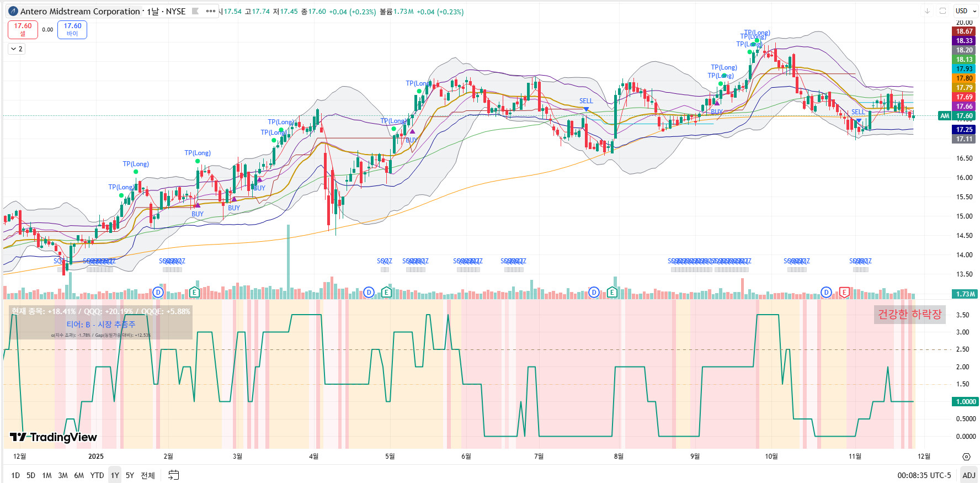The height and width of the screenshot is (483, 980).
Task: Click the earnings E marker near August
Action: (x=612, y=292)
